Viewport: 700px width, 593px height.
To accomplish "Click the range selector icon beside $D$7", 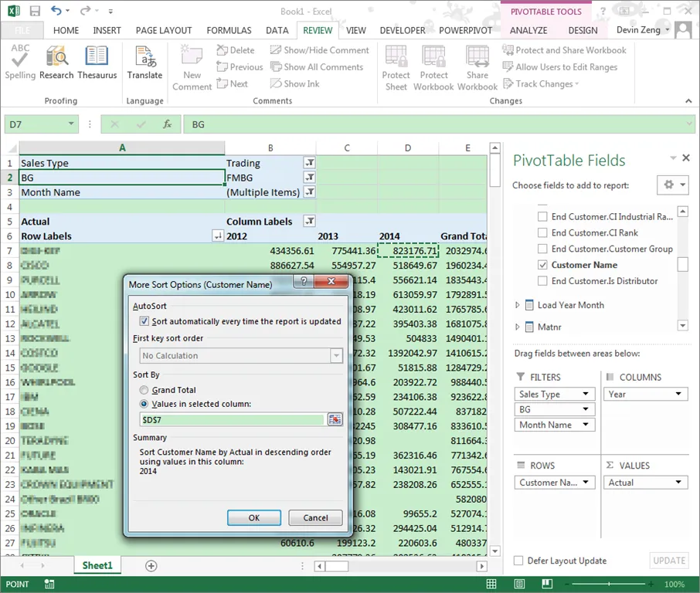I will tap(335, 419).
